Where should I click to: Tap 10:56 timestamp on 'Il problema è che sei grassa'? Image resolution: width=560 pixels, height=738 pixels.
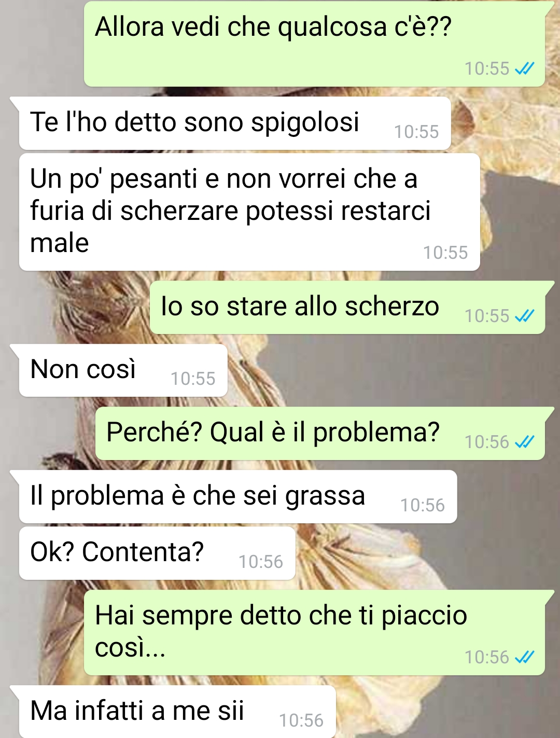[x=423, y=505]
